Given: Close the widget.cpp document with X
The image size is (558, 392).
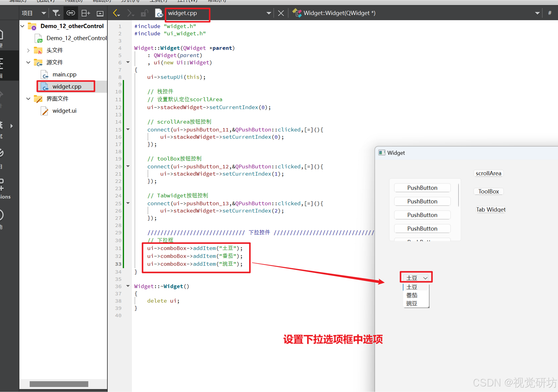Looking at the screenshot, I should click(281, 13).
